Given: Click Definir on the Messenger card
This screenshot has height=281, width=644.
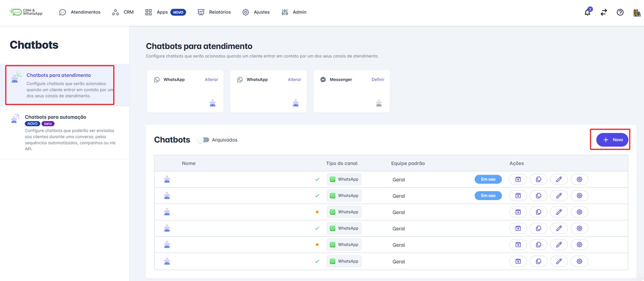Looking at the screenshot, I should (378, 79).
